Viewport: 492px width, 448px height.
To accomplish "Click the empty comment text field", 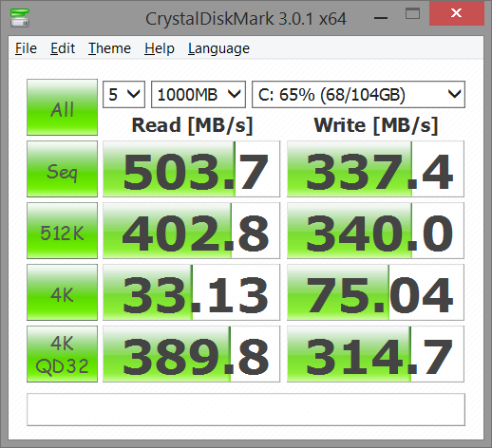I will coord(246,409).
